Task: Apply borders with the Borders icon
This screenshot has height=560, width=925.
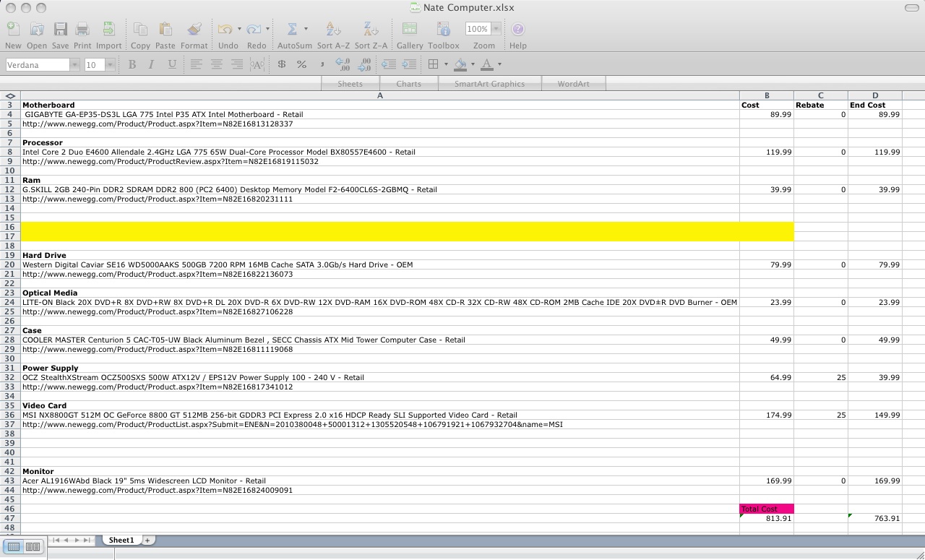Action: 433,64
